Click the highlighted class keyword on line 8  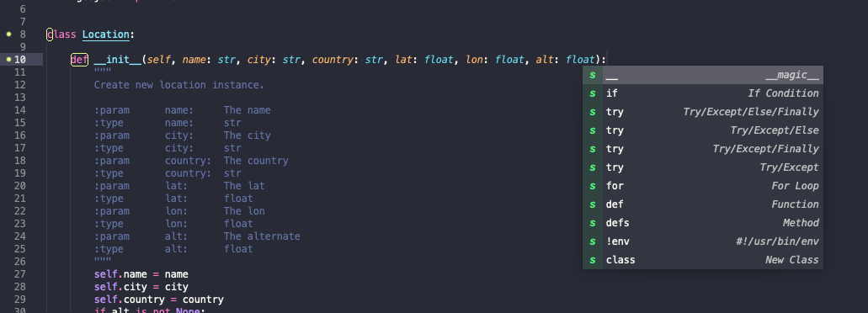[x=61, y=34]
